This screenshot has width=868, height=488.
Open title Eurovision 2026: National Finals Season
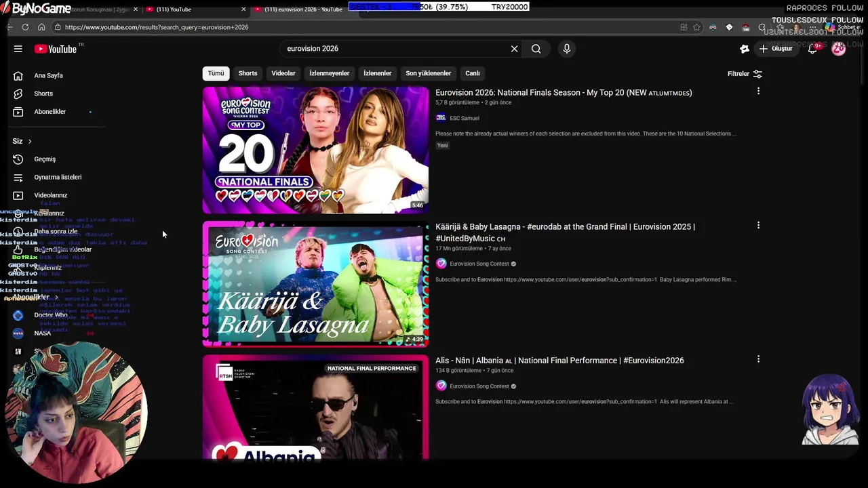click(564, 93)
